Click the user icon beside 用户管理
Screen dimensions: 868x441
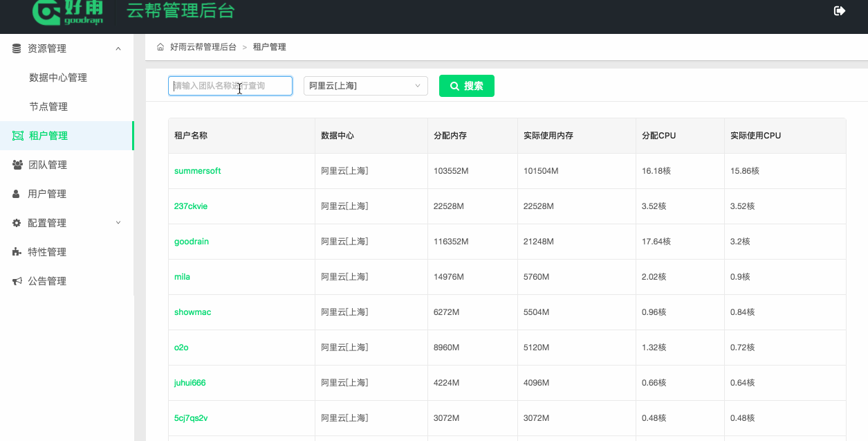point(17,194)
